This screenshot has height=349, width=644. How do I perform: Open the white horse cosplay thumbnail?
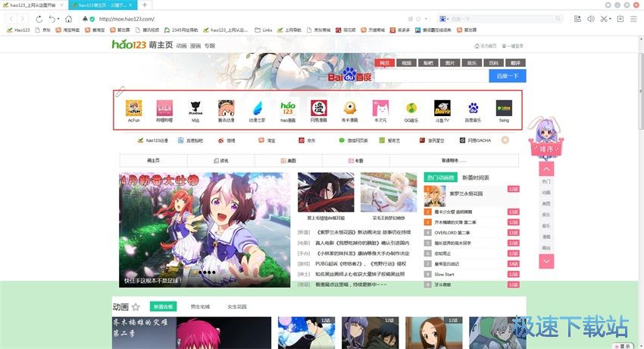(x=389, y=193)
